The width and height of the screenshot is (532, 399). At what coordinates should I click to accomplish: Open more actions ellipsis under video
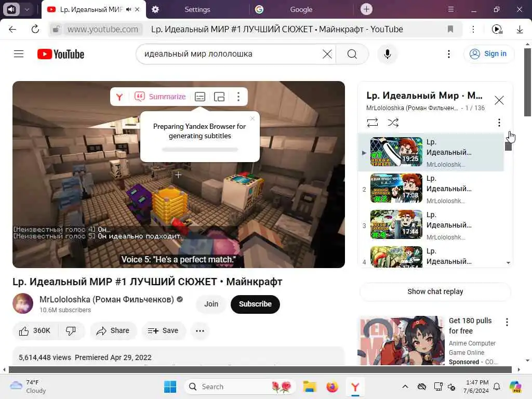point(200,331)
